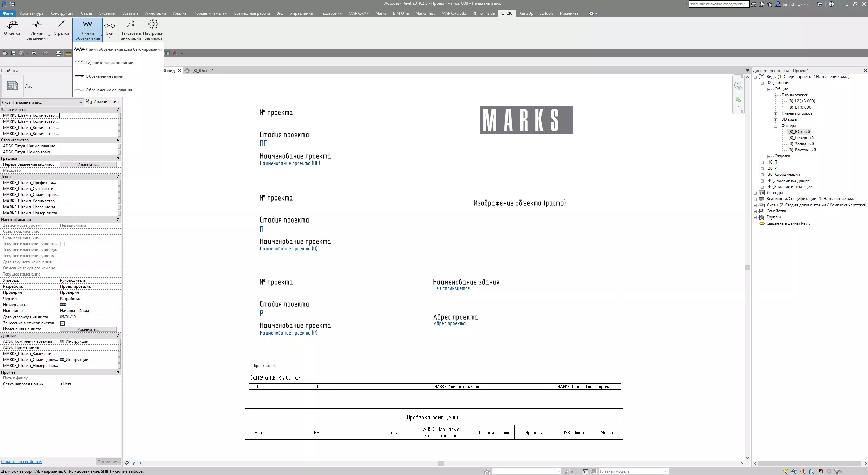Click the Print icon in quick access toolbar
Viewport: 868px width, 475px height.
pyautogui.click(x=58, y=53)
